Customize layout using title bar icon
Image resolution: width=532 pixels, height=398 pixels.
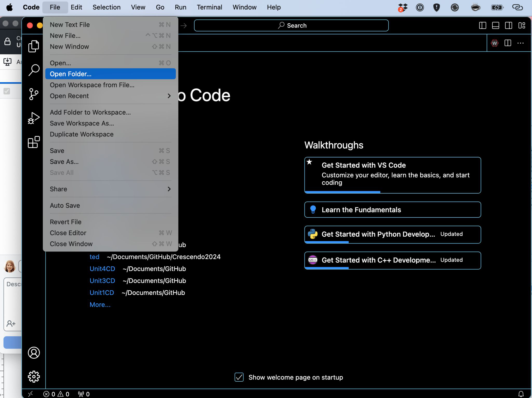pyautogui.click(x=522, y=25)
